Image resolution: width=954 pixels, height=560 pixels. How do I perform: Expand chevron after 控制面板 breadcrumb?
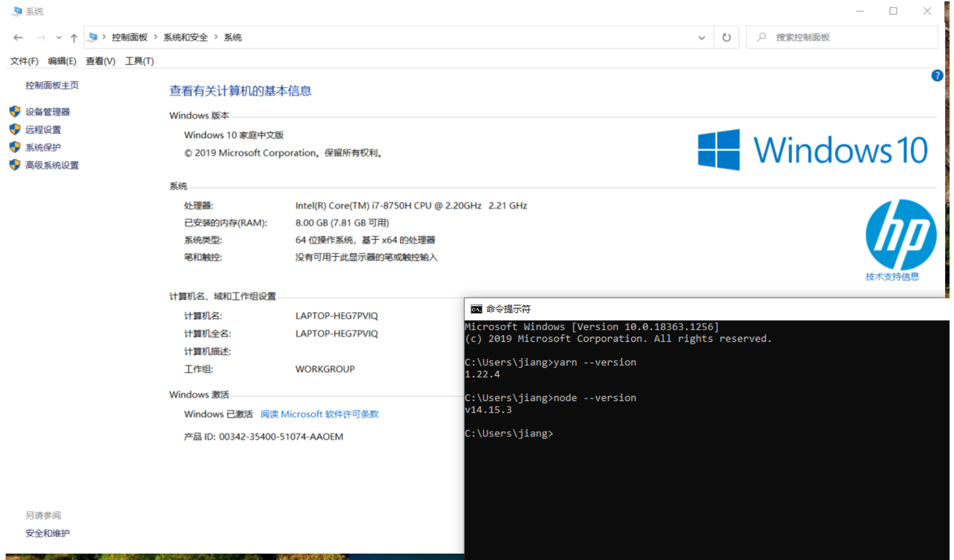coord(155,37)
